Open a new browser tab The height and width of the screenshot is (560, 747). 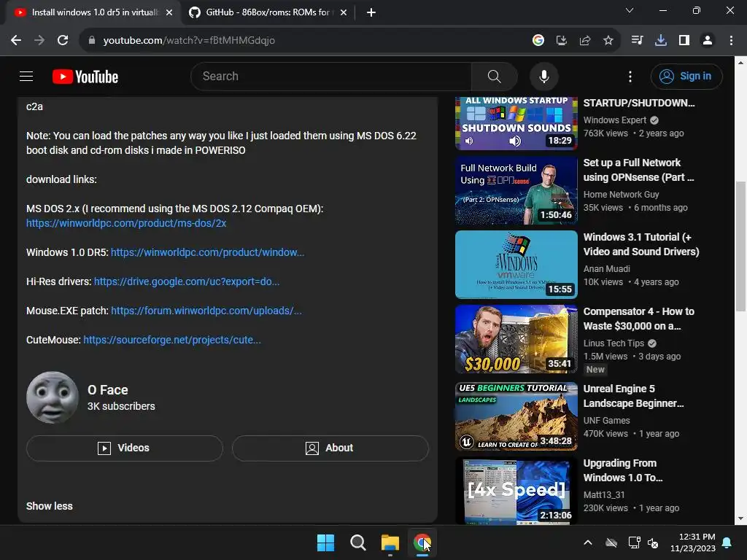[x=371, y=12]
